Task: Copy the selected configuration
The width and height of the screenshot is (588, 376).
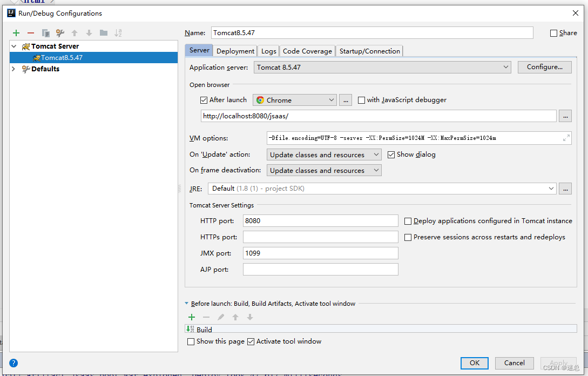Action: (45, 33)
